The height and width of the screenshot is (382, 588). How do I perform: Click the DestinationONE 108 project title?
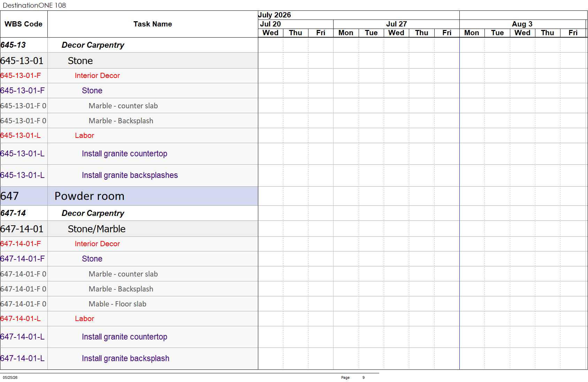tap(34, 5)
